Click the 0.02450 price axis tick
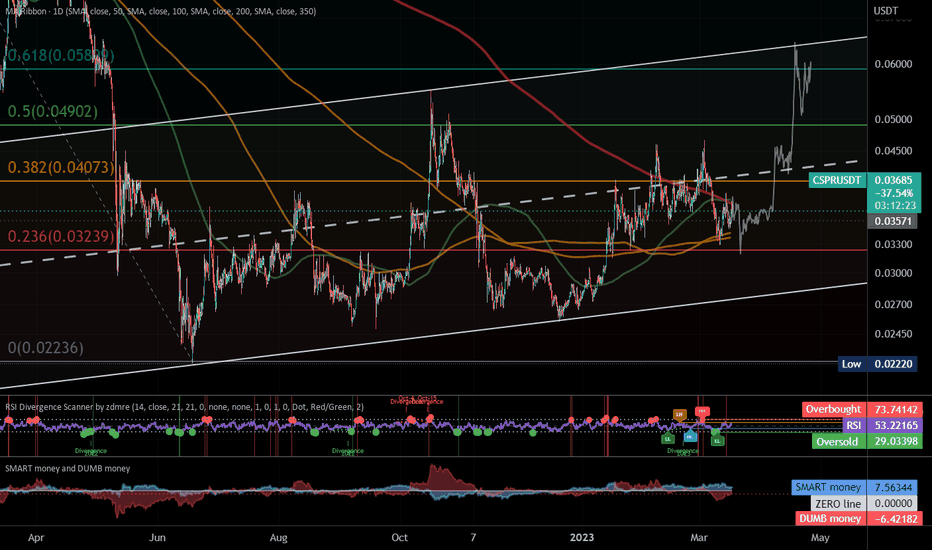The height and width of the screenshot is (550, 932). pyautogui.click(x=893, y=334)
